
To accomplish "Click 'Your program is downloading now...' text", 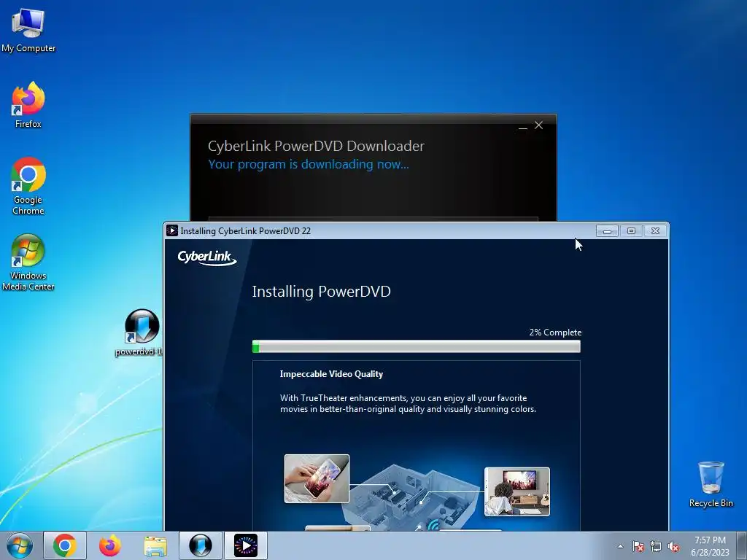I will [x=309, y=164].
